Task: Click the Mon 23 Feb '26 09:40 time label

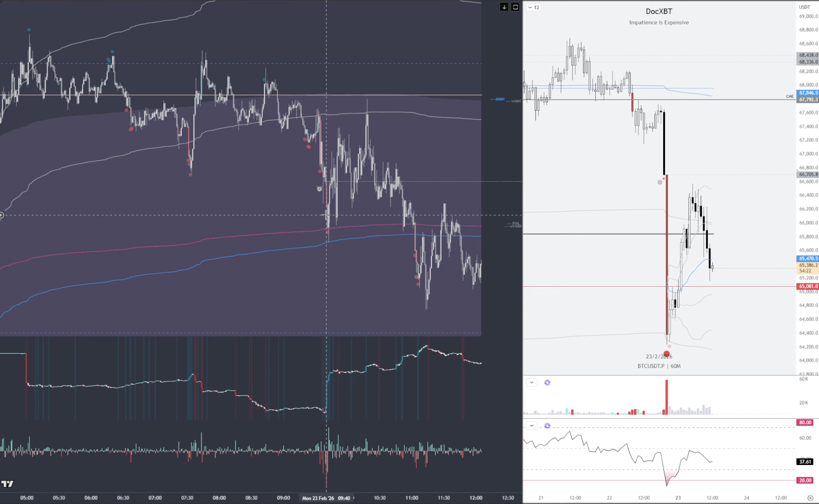Action: (326, 498)
